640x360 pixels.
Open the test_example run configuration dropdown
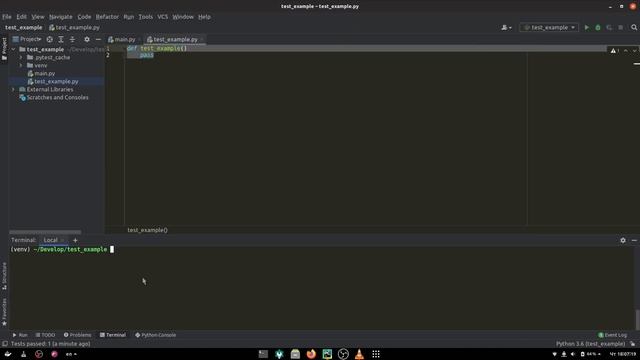(549, 27)
